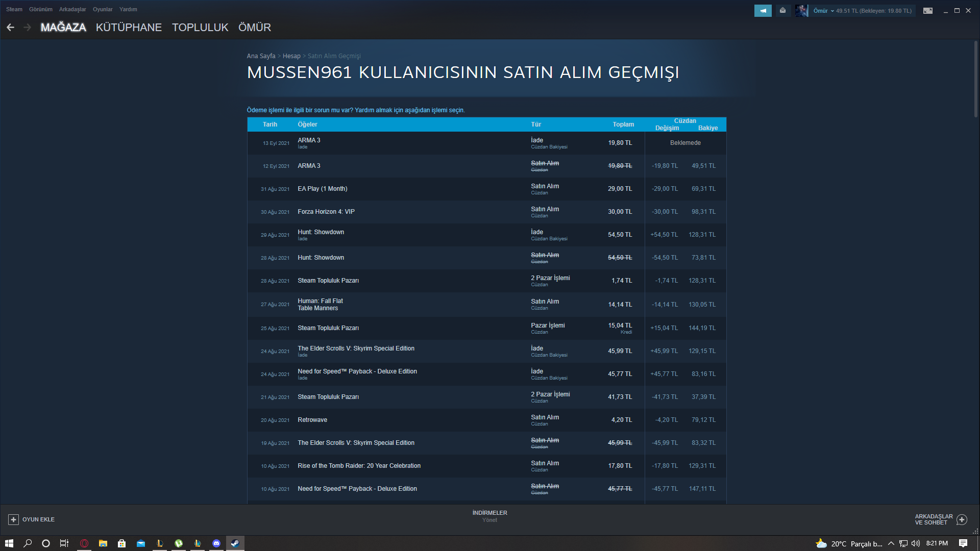Viewport: 980px width, 551px height.
Task: Open the KÜTÜPHANE tab
Action: (x=129, y=28)
